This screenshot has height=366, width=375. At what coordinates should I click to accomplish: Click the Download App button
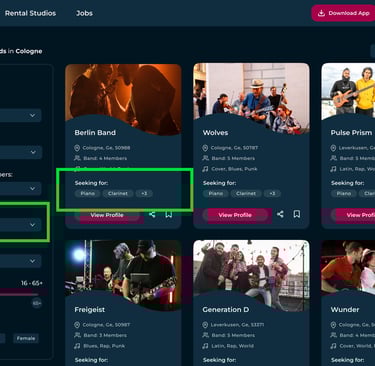tap(343, 13)
